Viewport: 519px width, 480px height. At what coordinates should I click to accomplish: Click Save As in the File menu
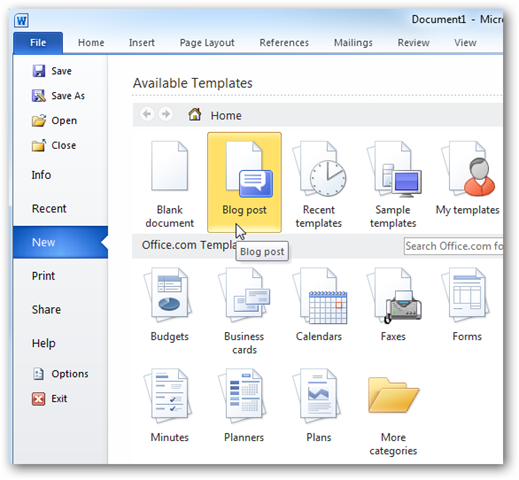[59, 96]
